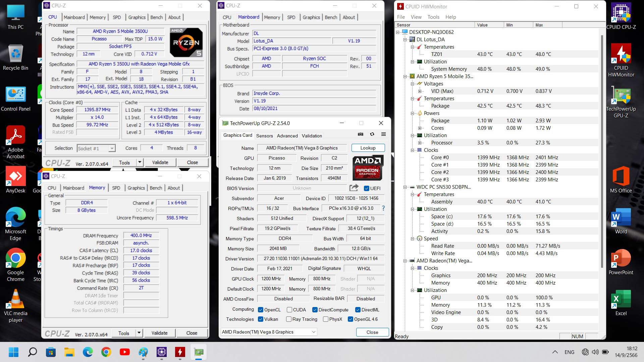Open volume control in system tray
The height and width of the screenshot is (362, 644).
(x=595, y=352)
